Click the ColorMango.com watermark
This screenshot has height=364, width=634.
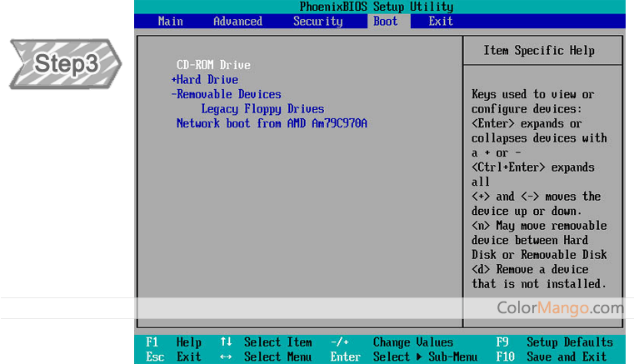(x=560, y=308)
